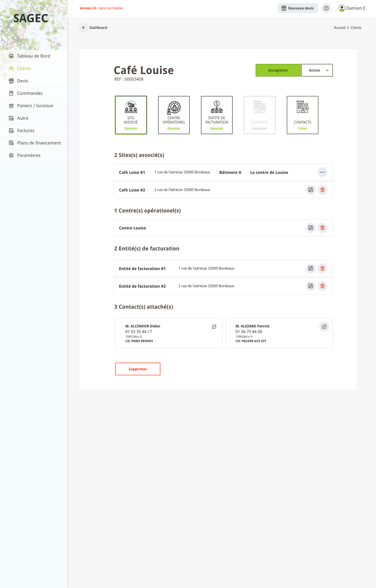
Task: Open three-dots menu for Café Luise #1
Action: (322, 172)
